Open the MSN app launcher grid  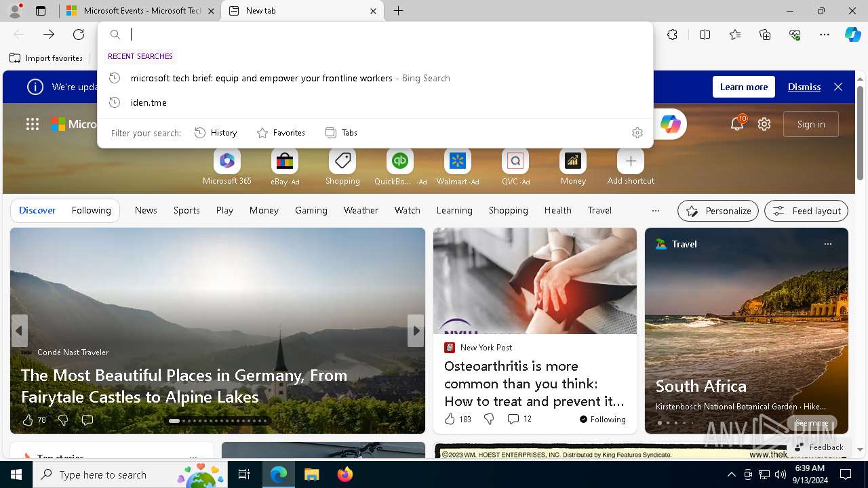[x=33, y=124]
